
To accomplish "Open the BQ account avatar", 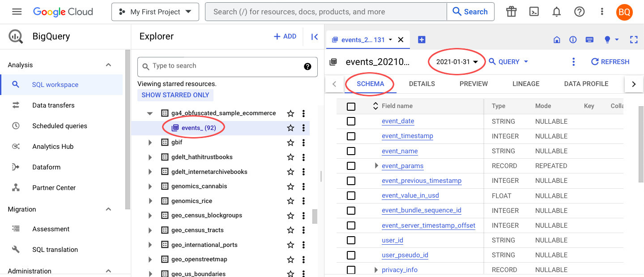I will (x=624, y=12).
